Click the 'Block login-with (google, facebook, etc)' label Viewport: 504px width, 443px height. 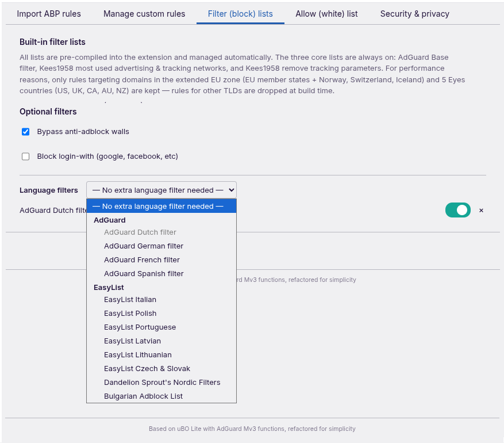107,156
